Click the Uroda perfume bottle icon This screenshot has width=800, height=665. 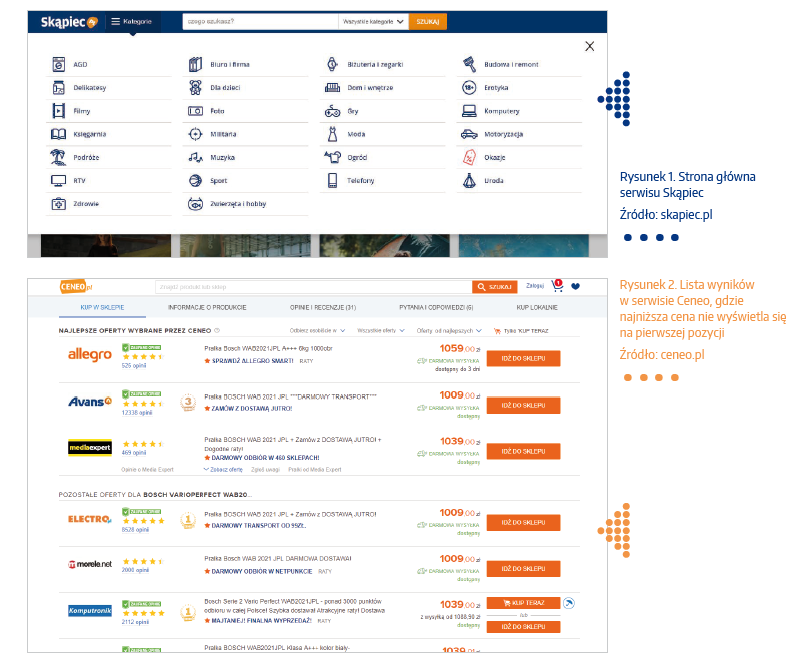pyautogui.click(x=469, y=181)
